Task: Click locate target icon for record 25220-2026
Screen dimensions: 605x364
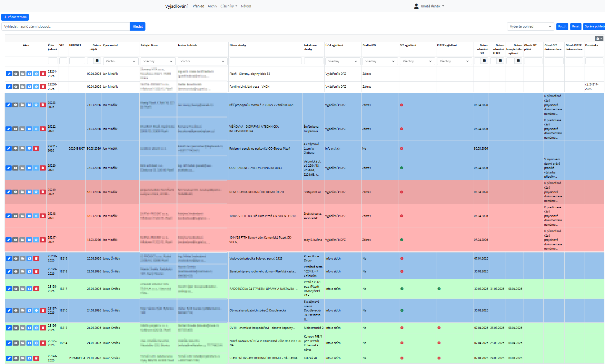Action: click(x=36, y=168)
